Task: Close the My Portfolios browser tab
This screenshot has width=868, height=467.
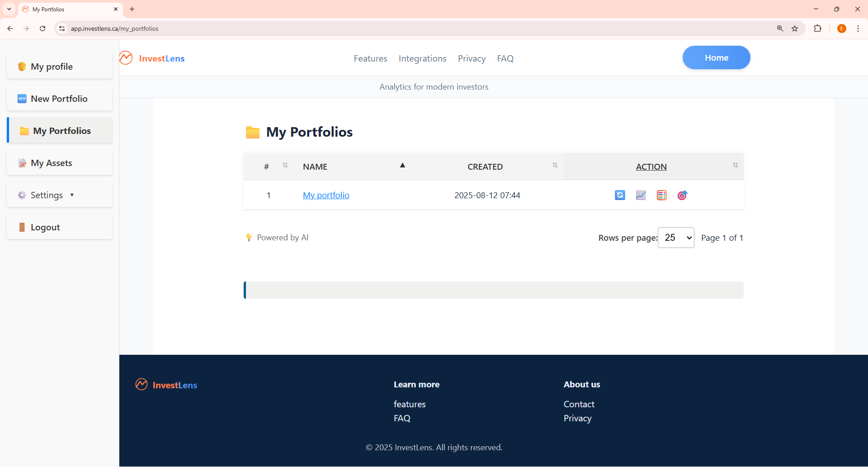Action: pos(116,9)
